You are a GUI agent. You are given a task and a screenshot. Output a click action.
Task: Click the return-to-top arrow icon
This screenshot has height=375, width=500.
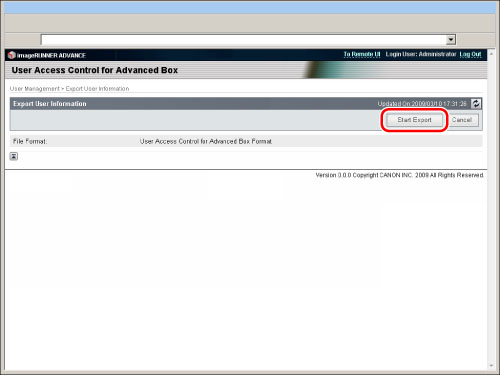[x=14, y=156]
